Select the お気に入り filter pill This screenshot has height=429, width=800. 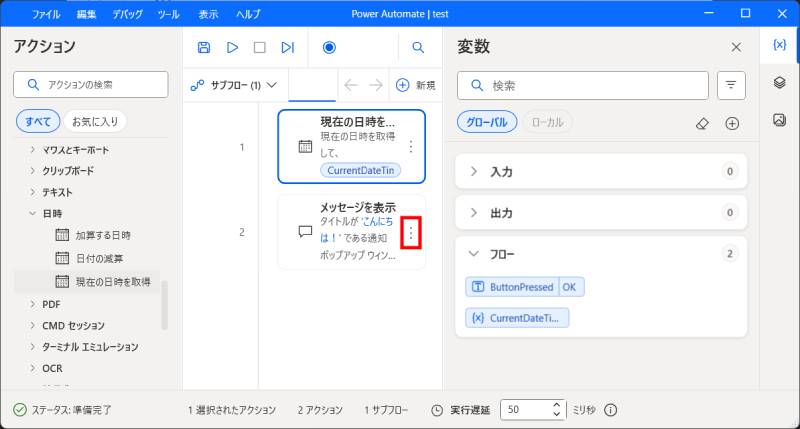tap(95, 121)
